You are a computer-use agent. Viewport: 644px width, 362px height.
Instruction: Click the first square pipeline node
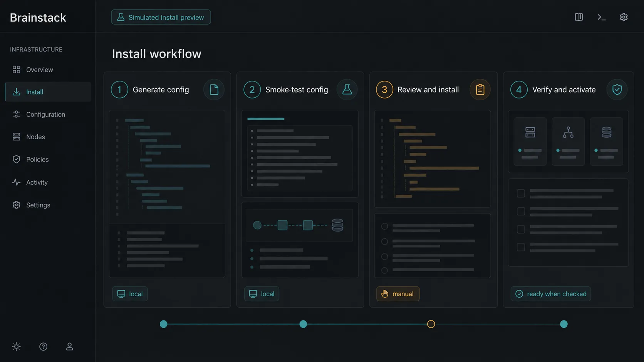click(282, 225)
